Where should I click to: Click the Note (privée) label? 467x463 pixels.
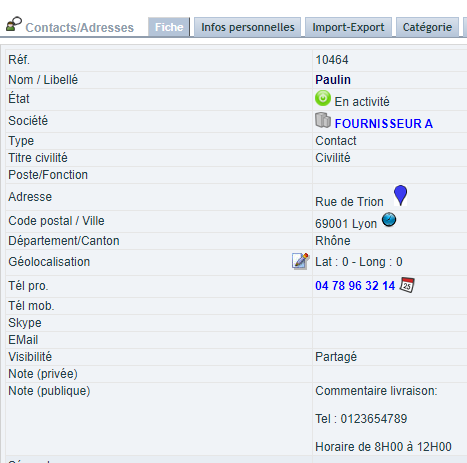(43, 374)
